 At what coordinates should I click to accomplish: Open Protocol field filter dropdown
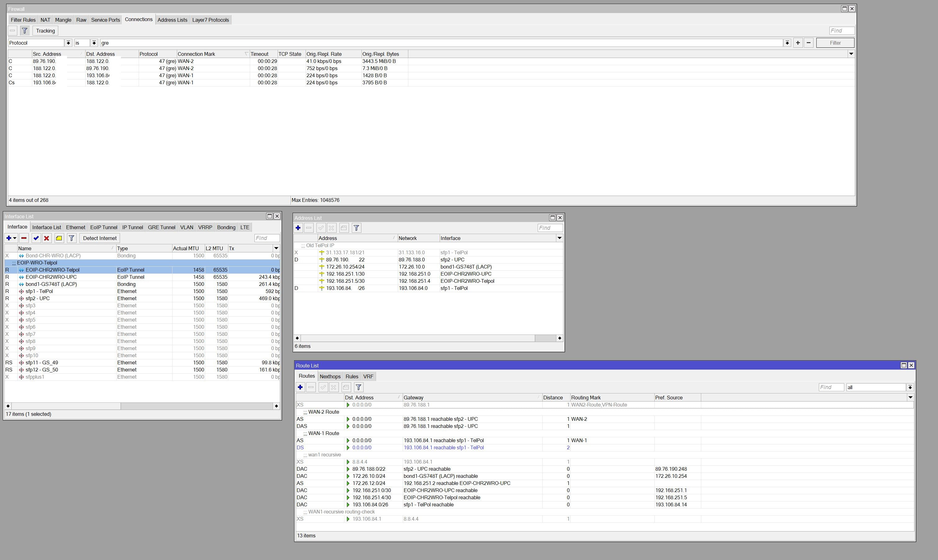point(68,43)
